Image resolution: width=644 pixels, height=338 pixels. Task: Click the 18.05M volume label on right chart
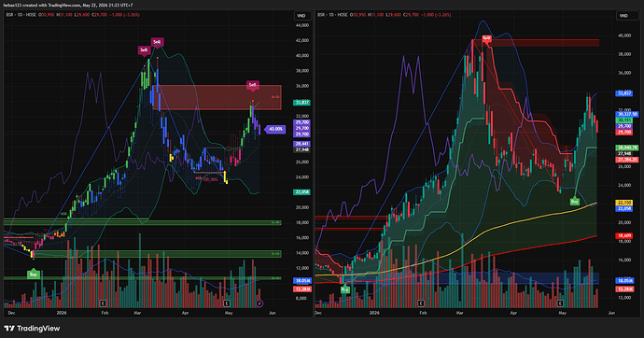point(623,280)
